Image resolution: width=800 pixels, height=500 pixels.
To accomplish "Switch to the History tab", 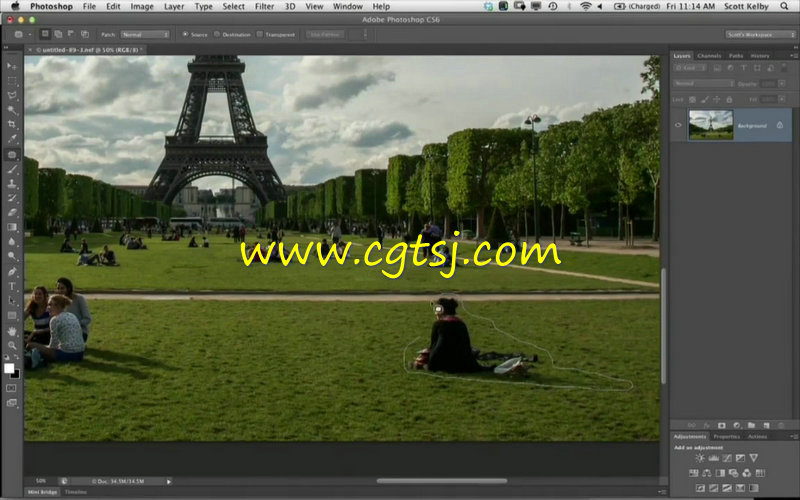I will pos(760,56).
